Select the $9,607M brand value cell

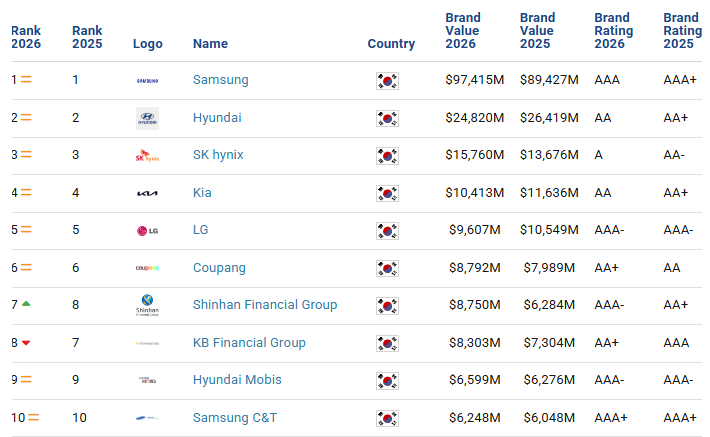(475, 230)
